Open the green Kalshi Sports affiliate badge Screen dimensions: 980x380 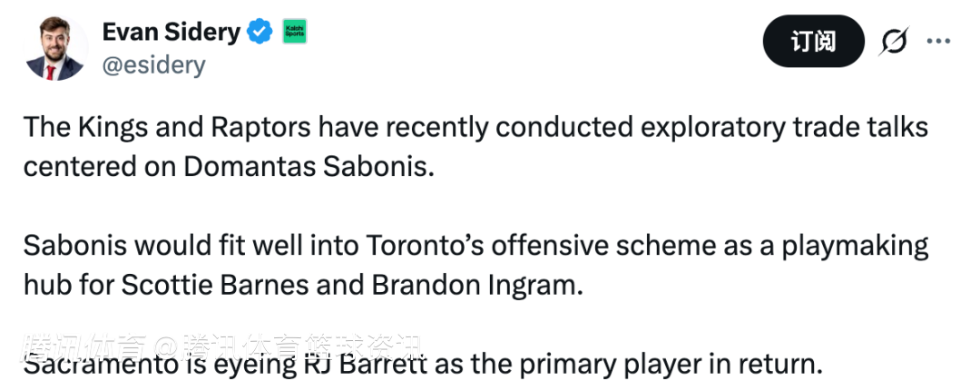(295, 32)
